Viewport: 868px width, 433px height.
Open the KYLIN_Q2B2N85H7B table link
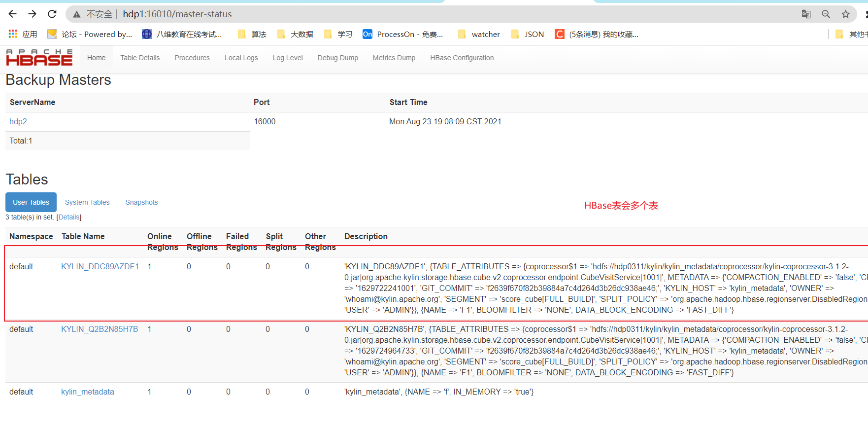pos(100,329)
